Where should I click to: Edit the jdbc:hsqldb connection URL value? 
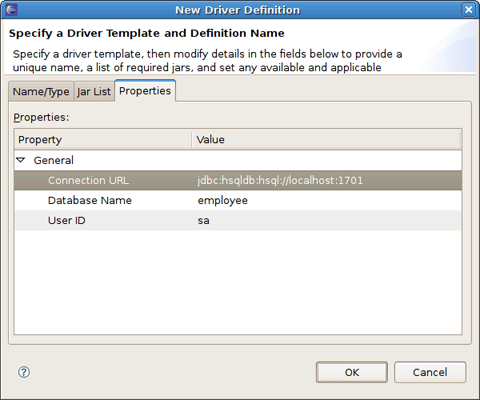[x=280, y=180]
